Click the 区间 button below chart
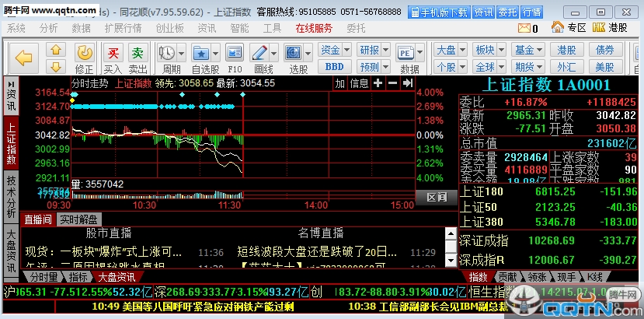644x319 pixels. point(436,198)
